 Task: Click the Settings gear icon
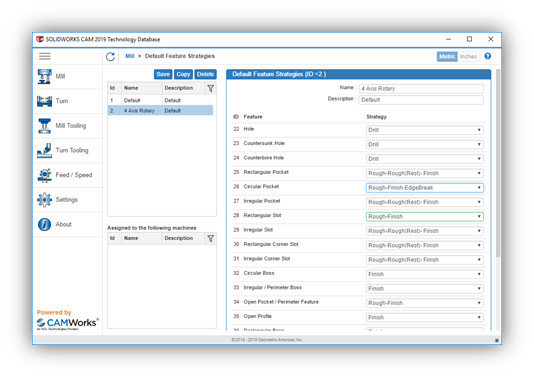tap(45, 200)
